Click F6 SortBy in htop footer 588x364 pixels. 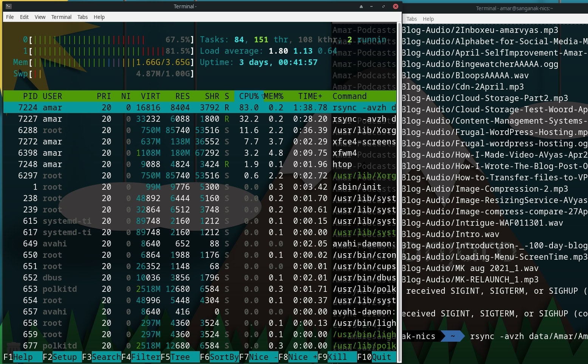click(219, 357)
